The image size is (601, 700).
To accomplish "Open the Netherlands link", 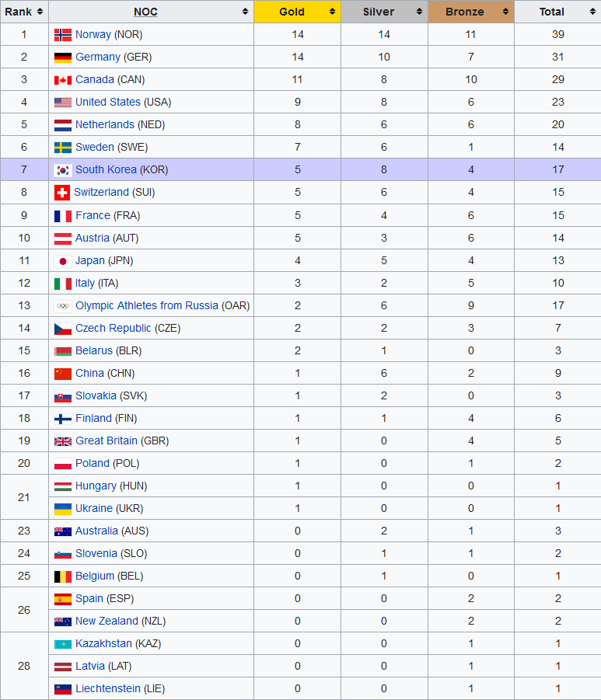I will [x=104, y=124].
